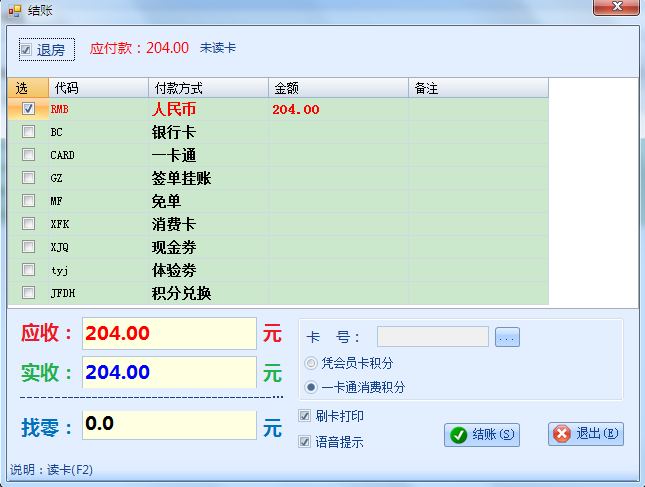Screen dimensions: 645x487
Task: Click the 应付款：204.00 label
Action: (x=139, y=48)
